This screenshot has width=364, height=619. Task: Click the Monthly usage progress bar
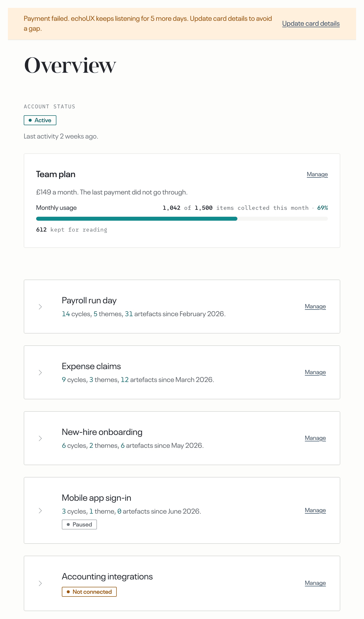pyautogui.click(x=182, y=219)
